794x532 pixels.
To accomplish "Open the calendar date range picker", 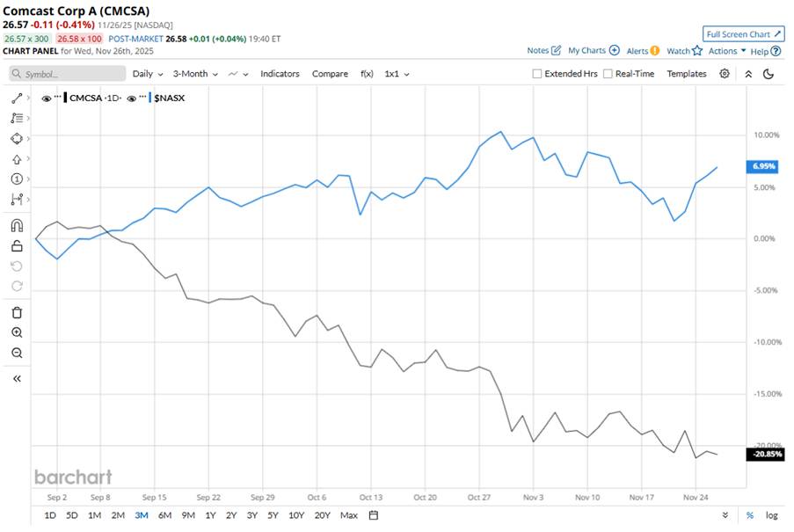I will pyautogui.click(x=374, y=515).
